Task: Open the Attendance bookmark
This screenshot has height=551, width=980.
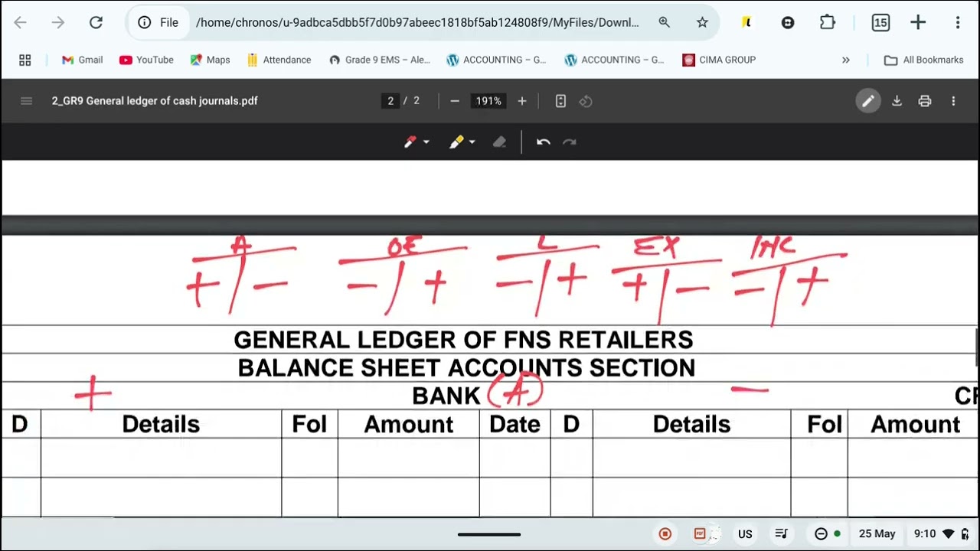Action: tap(279, 60)
